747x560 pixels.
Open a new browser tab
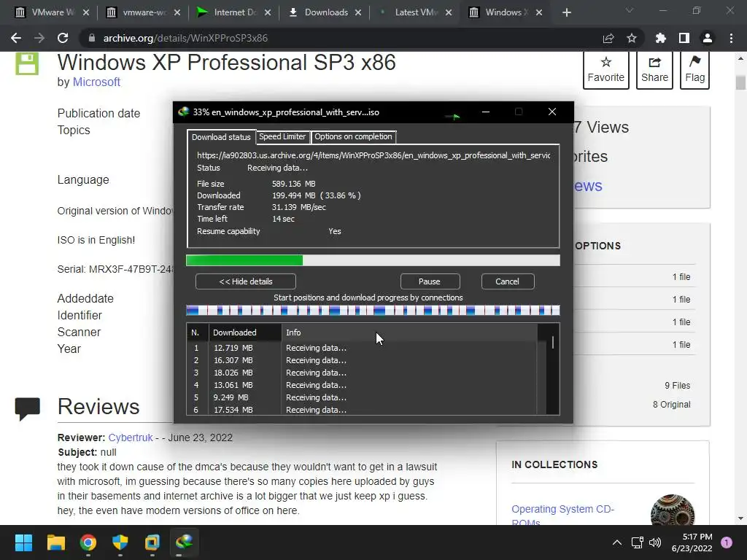(566, 12)
